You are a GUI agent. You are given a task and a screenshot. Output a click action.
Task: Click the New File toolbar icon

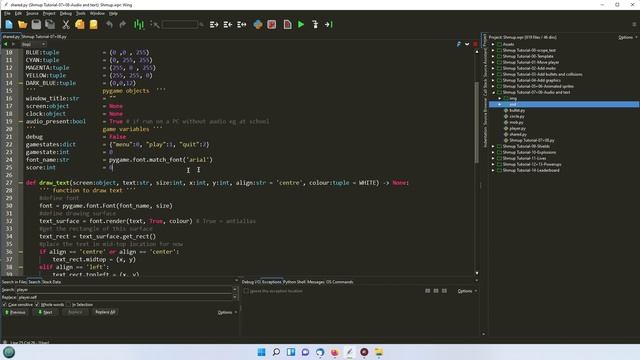click(x=9, y=24)
